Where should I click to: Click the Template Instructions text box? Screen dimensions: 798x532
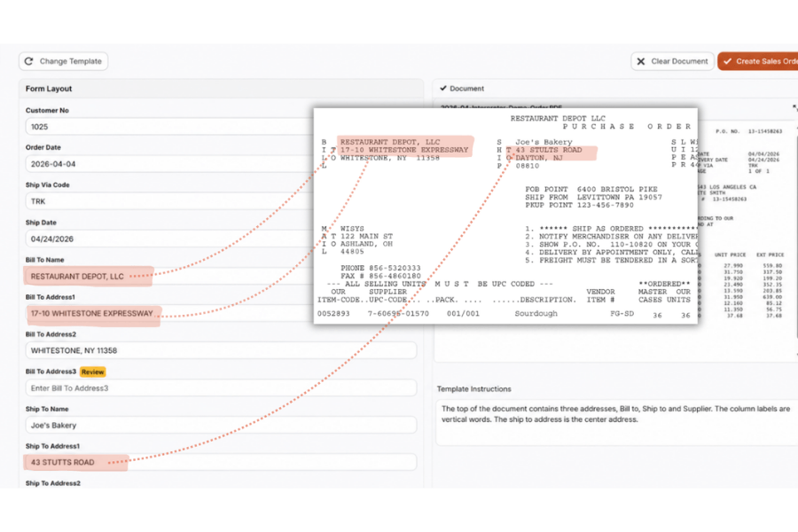click(617, 423)
